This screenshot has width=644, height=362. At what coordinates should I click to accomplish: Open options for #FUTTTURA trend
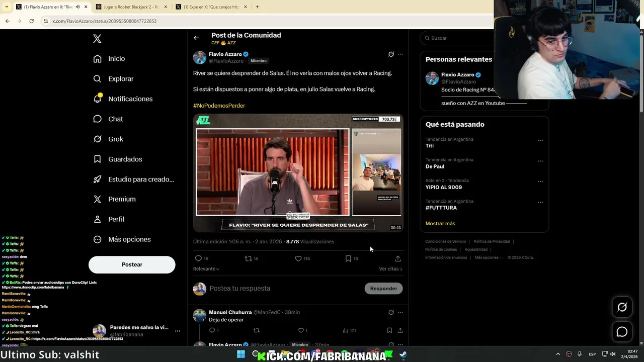(540, 203)
